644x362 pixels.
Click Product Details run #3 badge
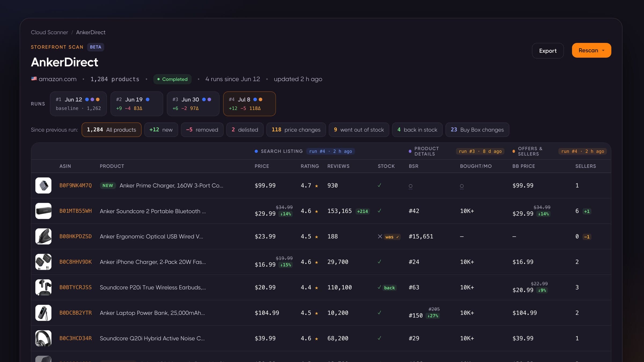click(480, 151)
